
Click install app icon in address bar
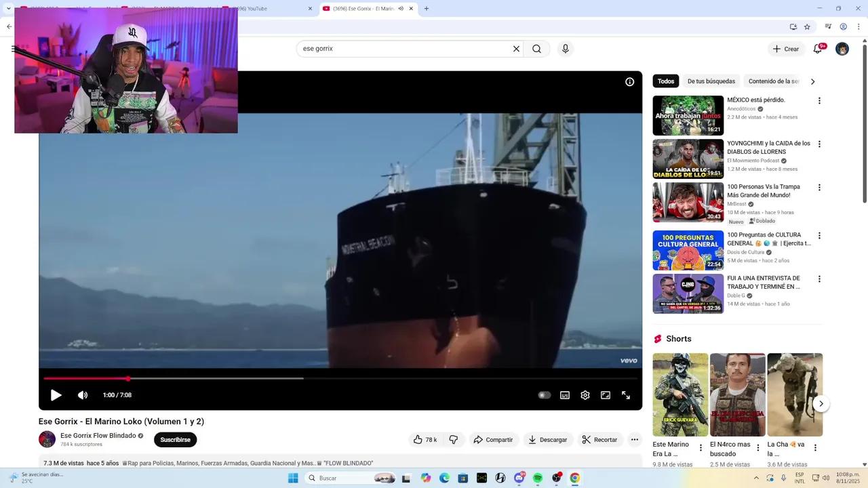793,27
